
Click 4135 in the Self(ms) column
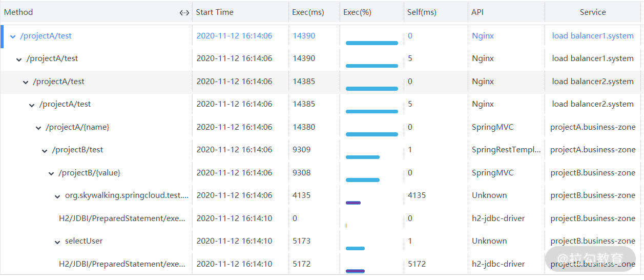tap(417, 195)
